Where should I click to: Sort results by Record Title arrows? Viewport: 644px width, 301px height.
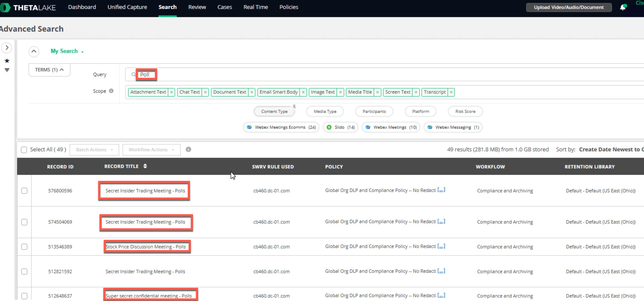(x=145, y=166)
